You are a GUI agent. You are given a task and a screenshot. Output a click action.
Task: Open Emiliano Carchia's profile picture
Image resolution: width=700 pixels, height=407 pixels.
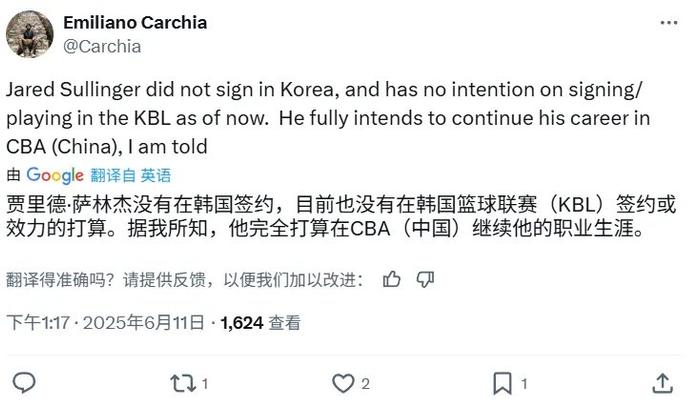click(30, 34)
